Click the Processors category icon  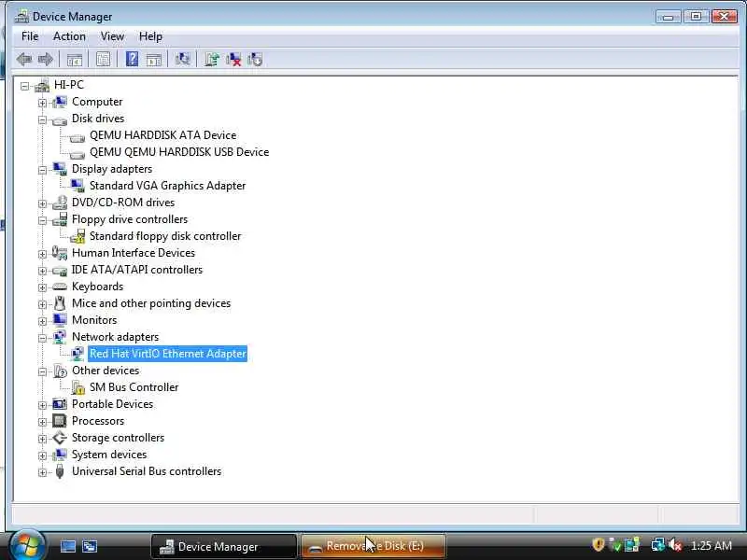pyautogui.click(x=60, y=421)
